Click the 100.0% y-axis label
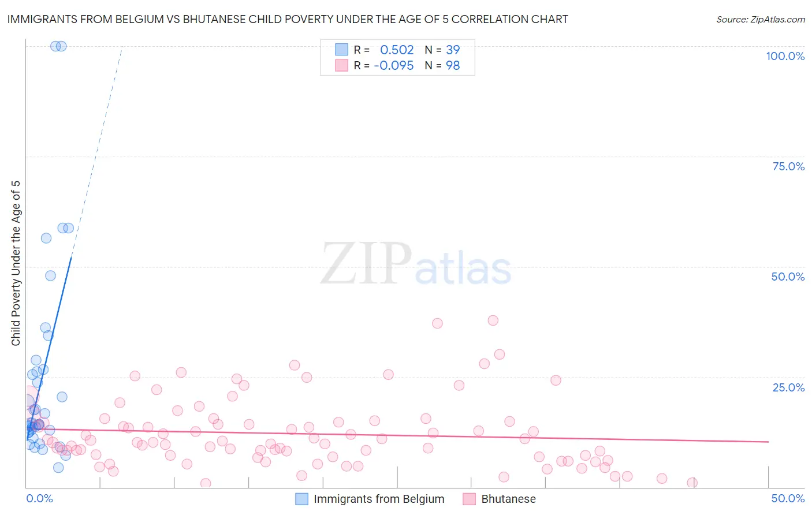This screenshot has height=515, width=812. click(785, 56)
